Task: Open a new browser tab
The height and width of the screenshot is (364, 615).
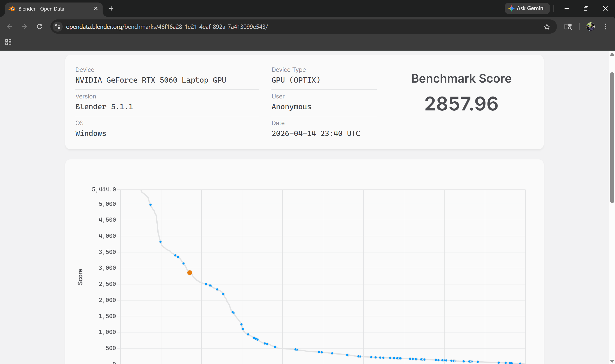Action: point(111,9)
